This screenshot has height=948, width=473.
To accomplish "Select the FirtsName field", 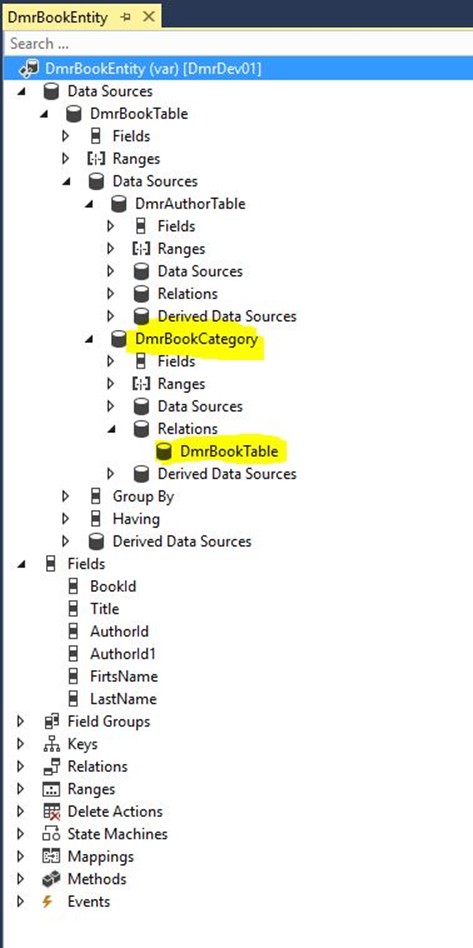I will click(124, 677).
